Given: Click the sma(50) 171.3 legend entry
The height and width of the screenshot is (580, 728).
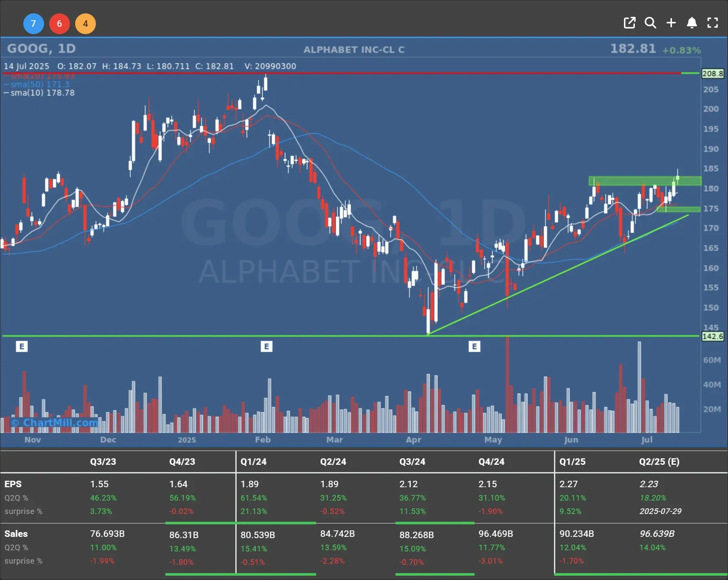Looking at the screenshot, I should (x=37, y=84).
